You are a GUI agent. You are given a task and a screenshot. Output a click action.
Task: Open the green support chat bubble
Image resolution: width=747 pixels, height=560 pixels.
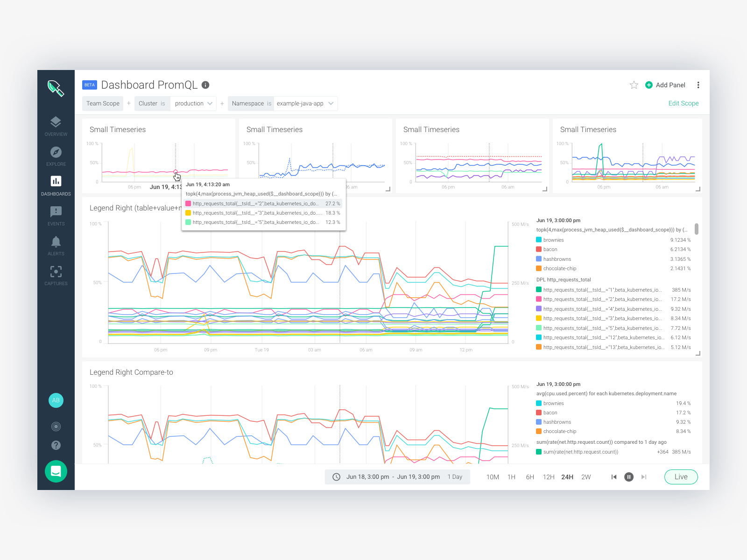point(56,471)
